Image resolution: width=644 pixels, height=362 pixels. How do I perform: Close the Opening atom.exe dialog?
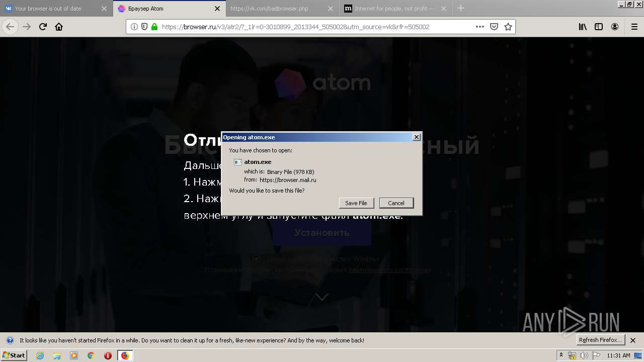417,137
